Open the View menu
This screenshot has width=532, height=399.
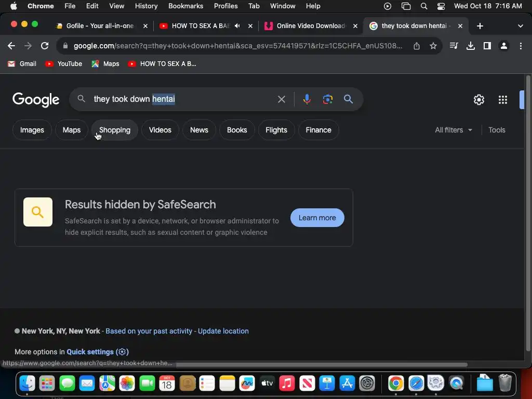(x=116, y=6)
